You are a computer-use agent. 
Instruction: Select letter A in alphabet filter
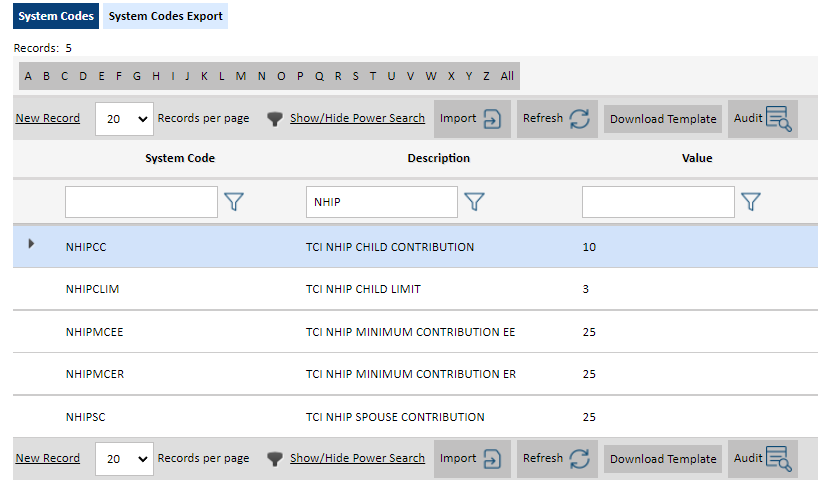[x=28, y=76]
